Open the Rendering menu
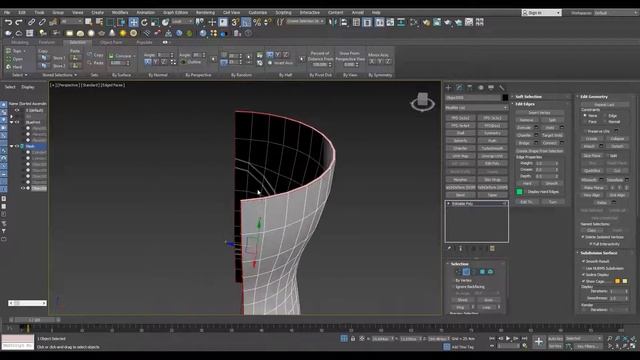The width and height of the screenshot is (640, 360). coord(205,13)
